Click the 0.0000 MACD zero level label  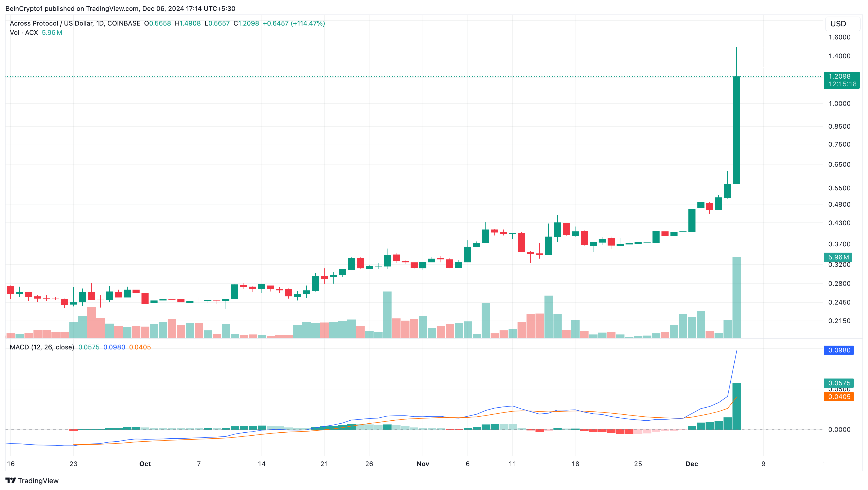(839, 429)
